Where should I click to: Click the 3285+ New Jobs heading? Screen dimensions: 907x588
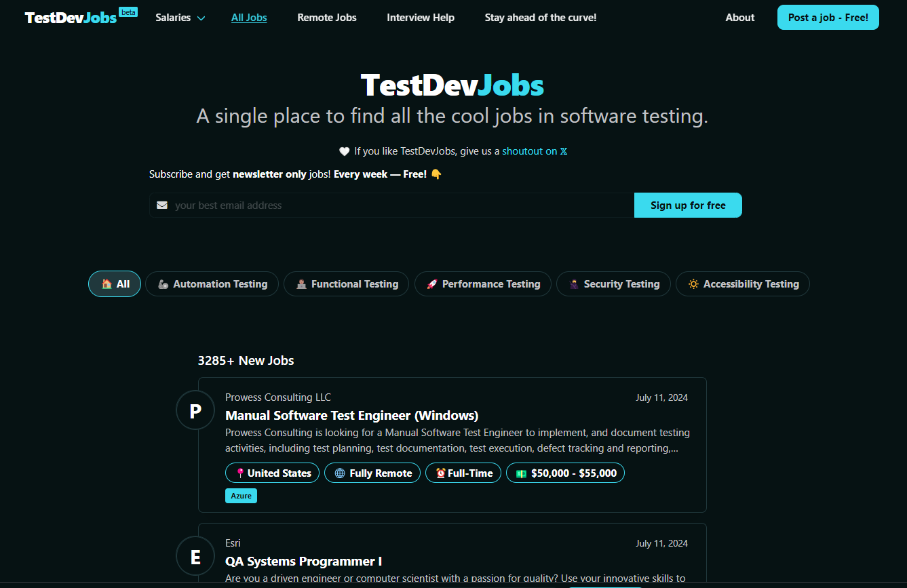coord(246,360)
